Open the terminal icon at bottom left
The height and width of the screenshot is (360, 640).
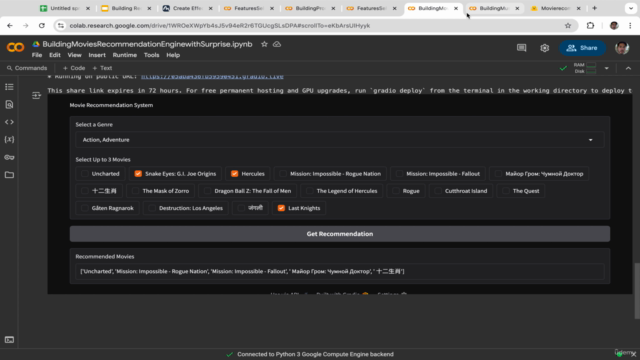(9, 340)
